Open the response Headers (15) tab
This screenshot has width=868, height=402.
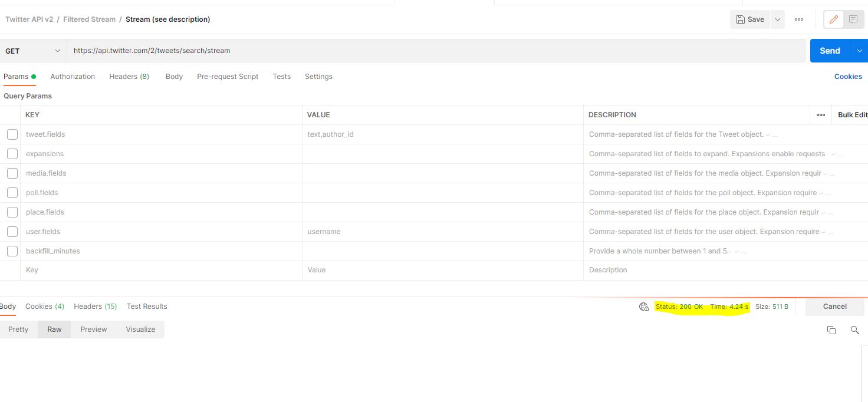pyautogui.click(x=96, y=307)
